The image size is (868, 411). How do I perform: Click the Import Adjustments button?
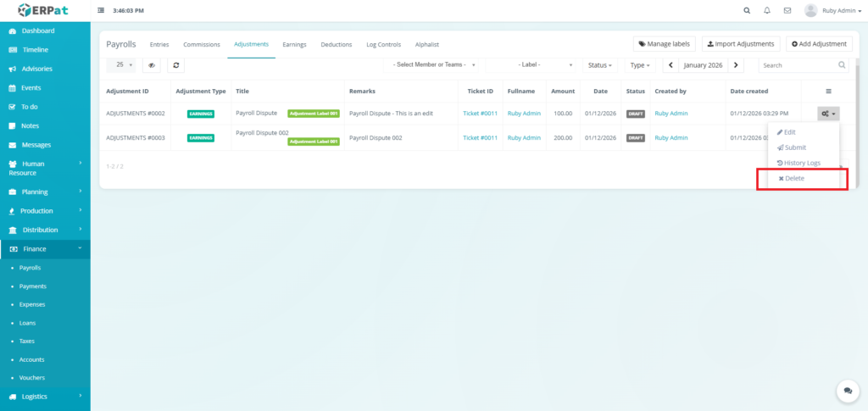click(740, 44)
